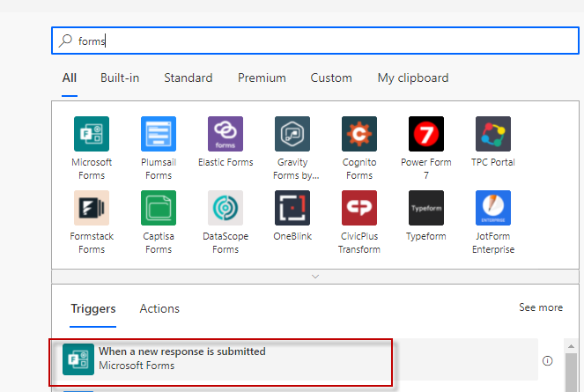The height and width of the screenshot is (392, 584).
Task: Select the CivicPlus Transform connector
Action: pos(359,208)
